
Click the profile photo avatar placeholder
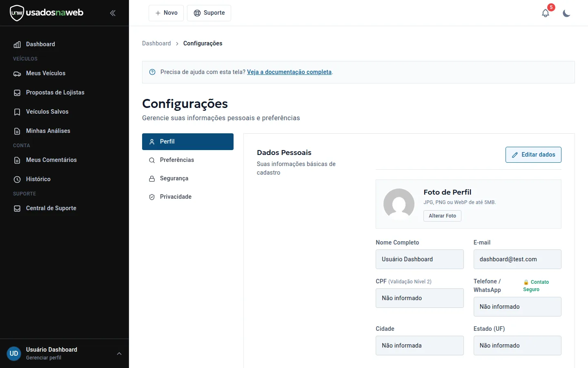[x=399, y=204]
